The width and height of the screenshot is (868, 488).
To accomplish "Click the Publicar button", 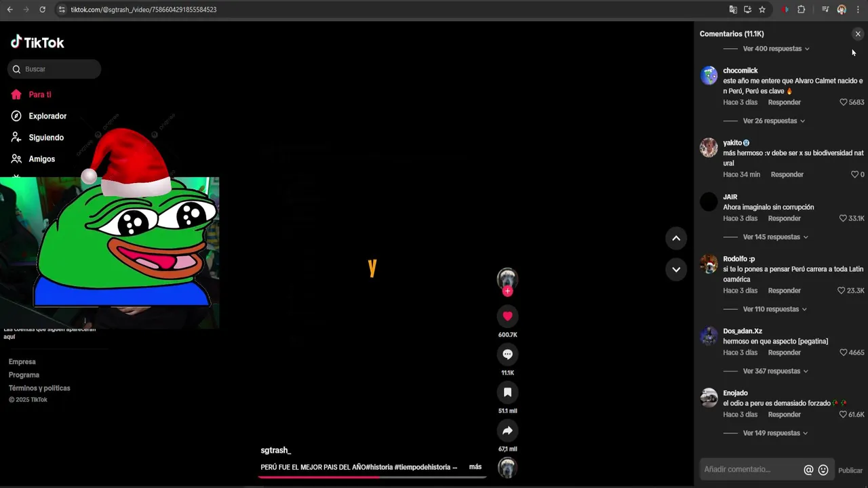I will click(850, 470).
